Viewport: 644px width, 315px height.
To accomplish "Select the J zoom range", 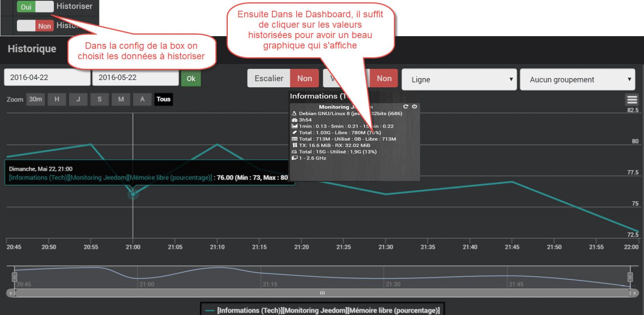I will coord(78,99).
